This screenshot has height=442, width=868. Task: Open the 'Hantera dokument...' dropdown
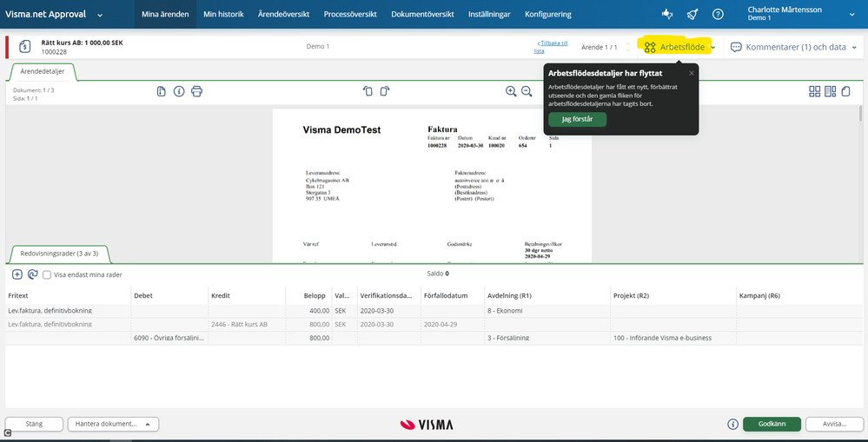point(114,424)
